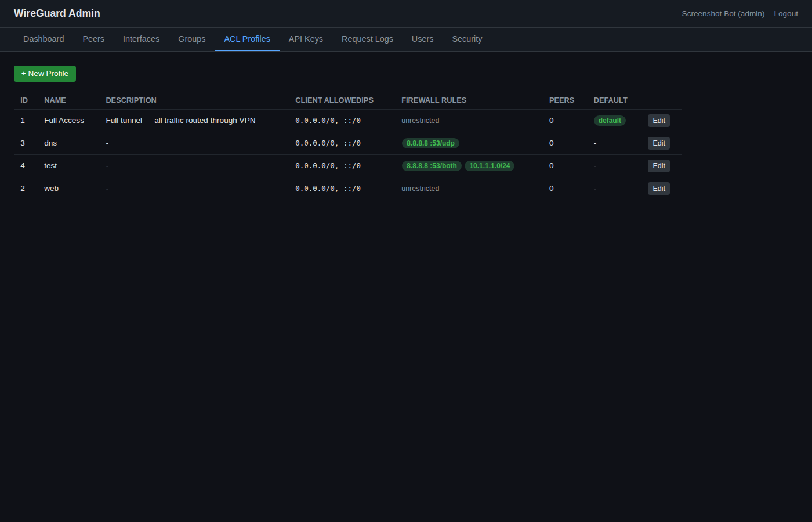
Task: Open the API Keys page
Action: [x=306, y=39]
